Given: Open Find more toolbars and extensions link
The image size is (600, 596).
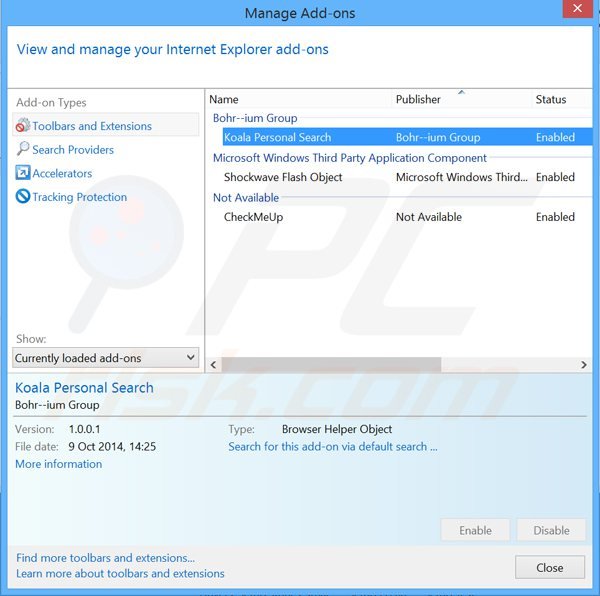Looking at the screenshot, I should coord(105,558).
